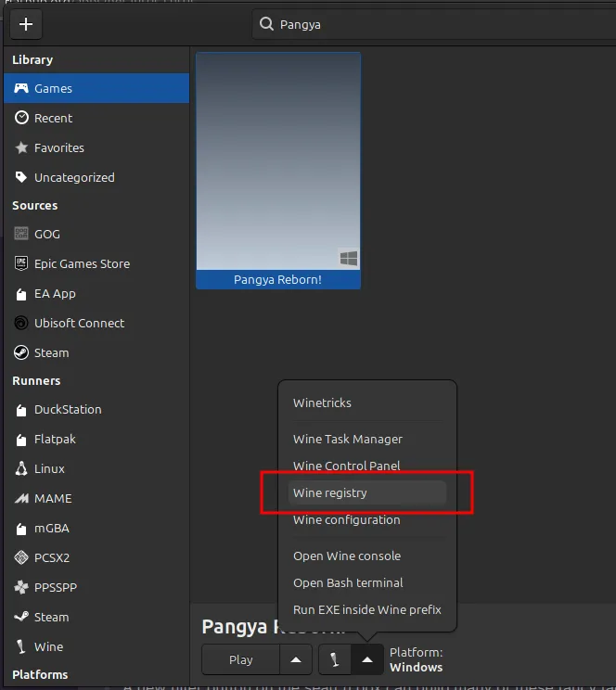The height and width of the screenshot is (690, 616).
Task: Click the GOG source icon
Action: pos(21,233)
